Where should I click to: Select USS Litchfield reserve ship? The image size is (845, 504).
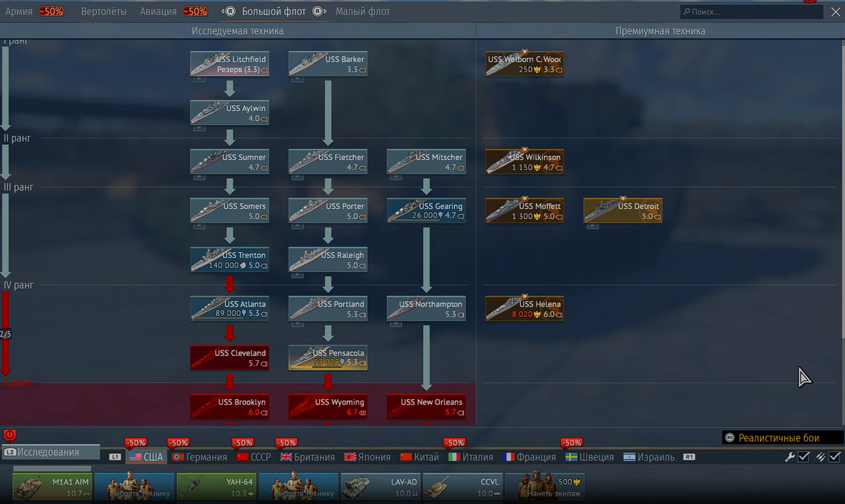click(230, 64)
